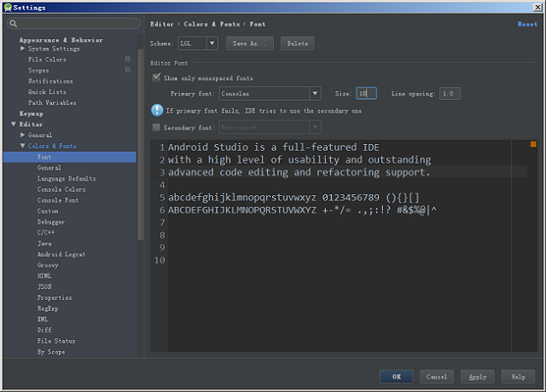Open the Keymap settings page
The image size is (546, 392).
pos(32,113)
